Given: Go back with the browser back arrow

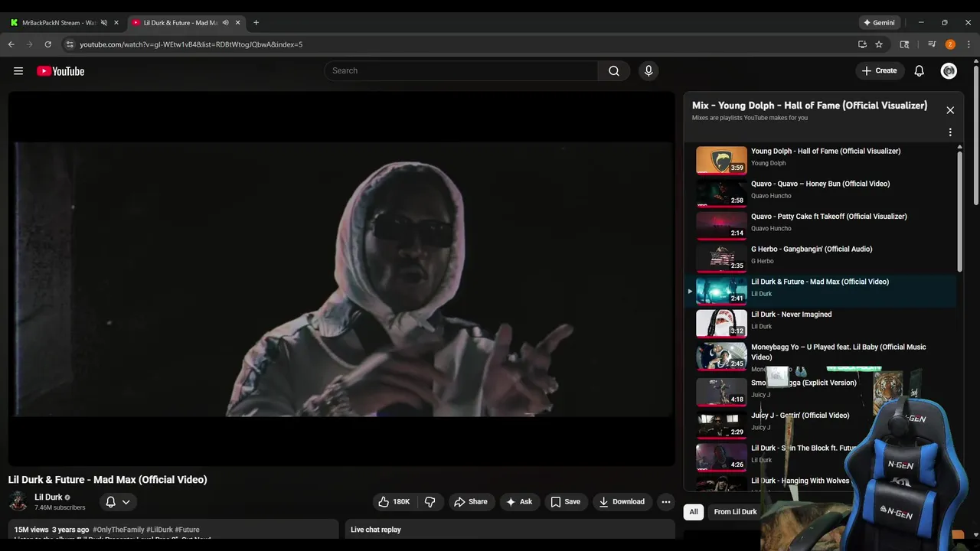Looking at the screenshot, I should (x=11, y=44).
